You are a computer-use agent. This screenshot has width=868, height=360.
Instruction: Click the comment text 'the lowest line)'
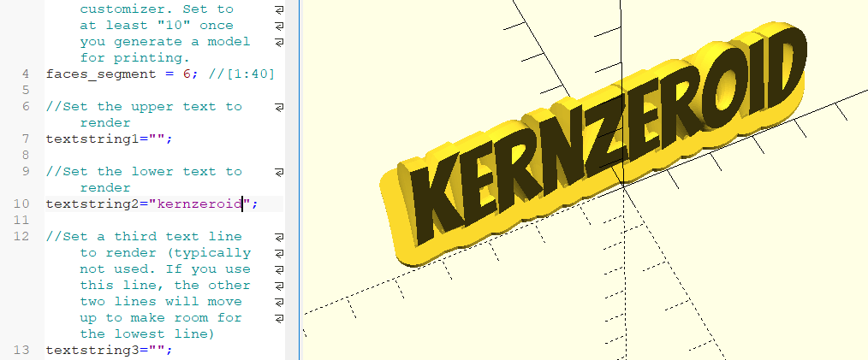pos(148,334)
